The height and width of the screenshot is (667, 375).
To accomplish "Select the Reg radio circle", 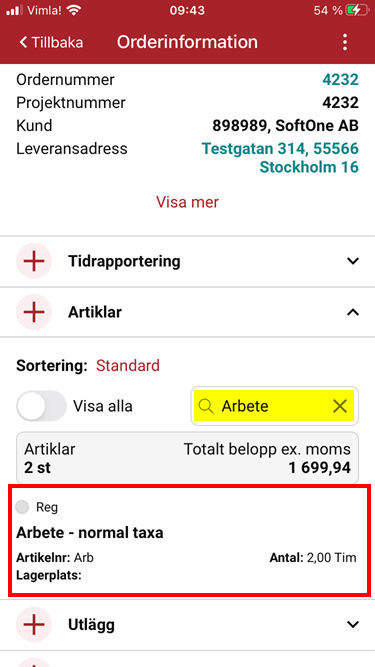I will (22, 507).
